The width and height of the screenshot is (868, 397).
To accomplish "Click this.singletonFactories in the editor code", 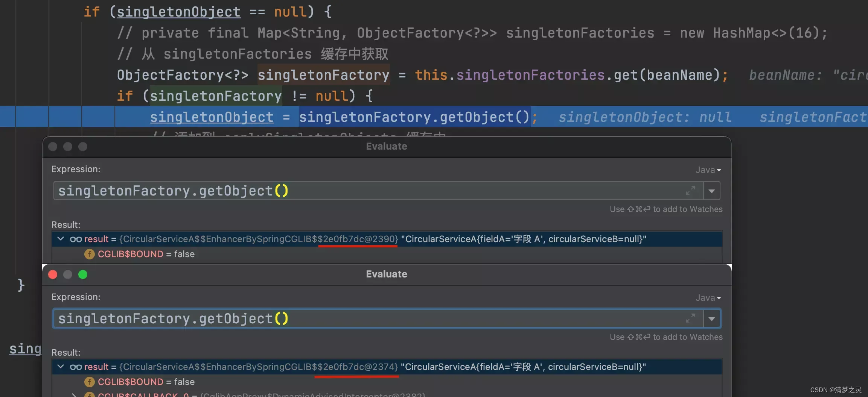I will [510, 75].
